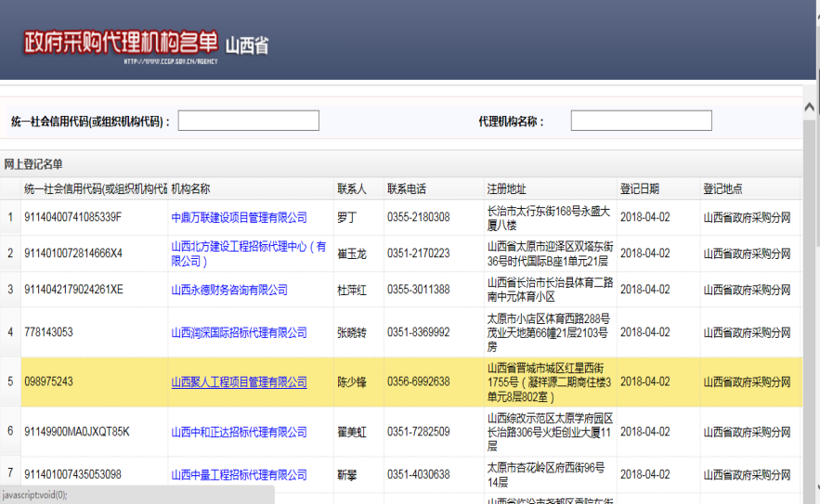The width and height of the screenshot is (820, 504).
Task: Open the 山西润深国际招标代理有限公司 link
Action: tap(239, 332)
